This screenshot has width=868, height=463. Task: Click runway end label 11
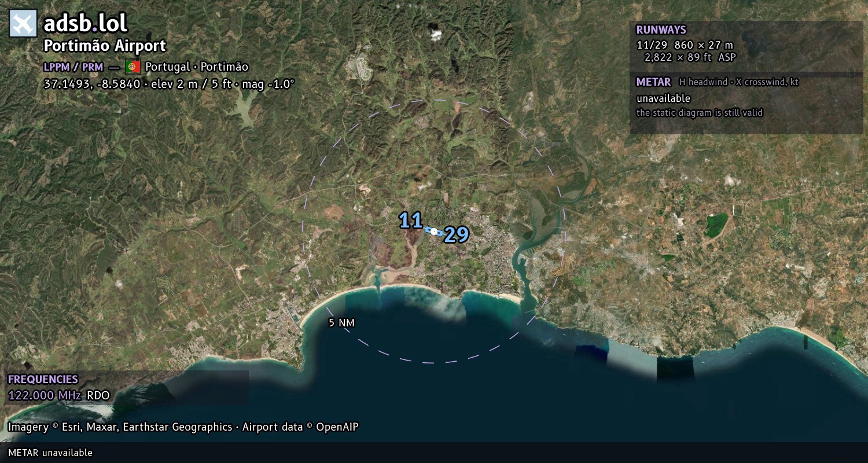pyautogui.click(x=411, y=221)
